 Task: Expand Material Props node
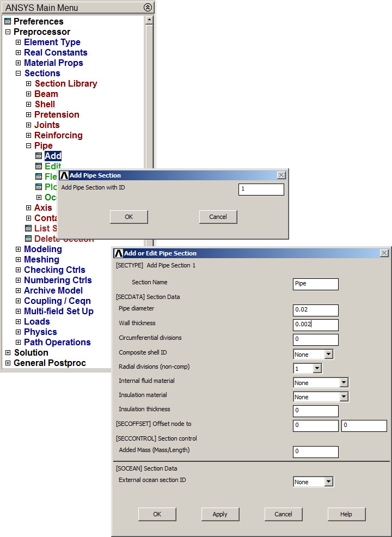tap(18, 63)
